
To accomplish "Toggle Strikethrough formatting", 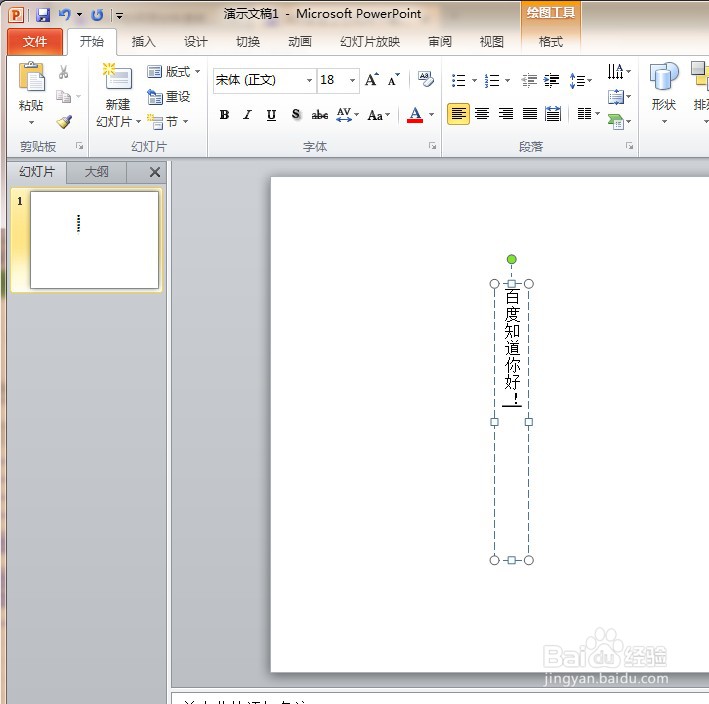I will pyautogui.click(x=320, y=115).
